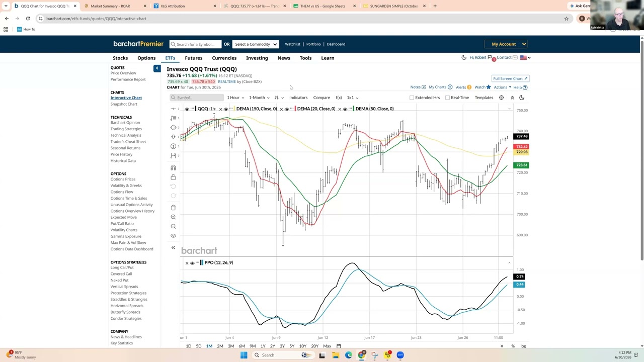Open Technical Analysis in the sidebar
The width and height of the screenshot is (644, 362).
pos(126,135)
